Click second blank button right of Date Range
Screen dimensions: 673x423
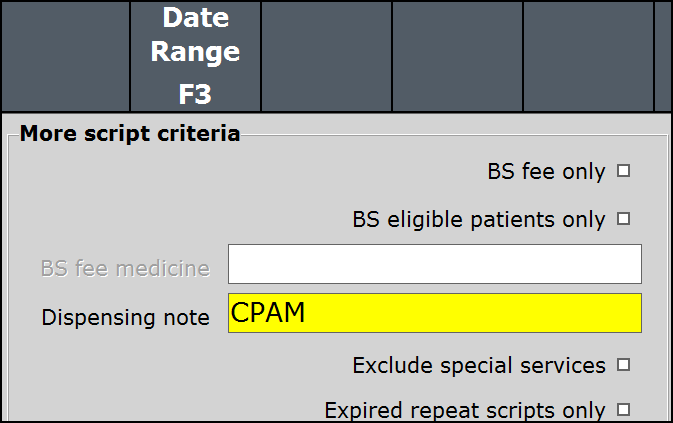[x=457, y=56]
